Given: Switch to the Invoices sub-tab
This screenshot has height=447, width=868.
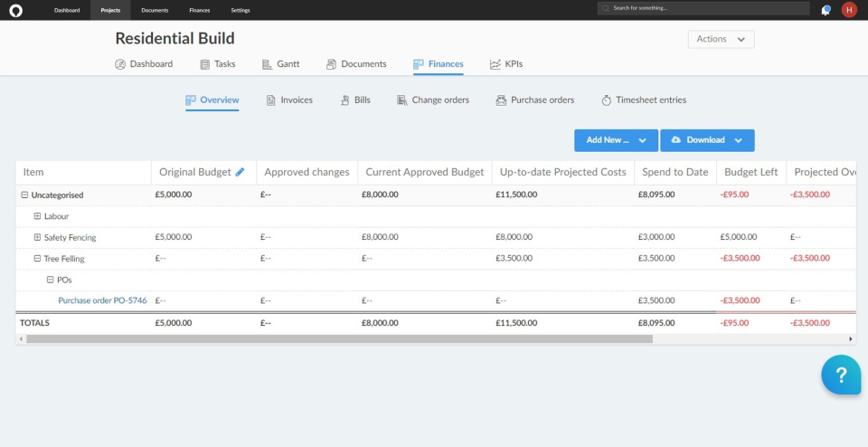Looking at the screenshot, I should point(289,100).
